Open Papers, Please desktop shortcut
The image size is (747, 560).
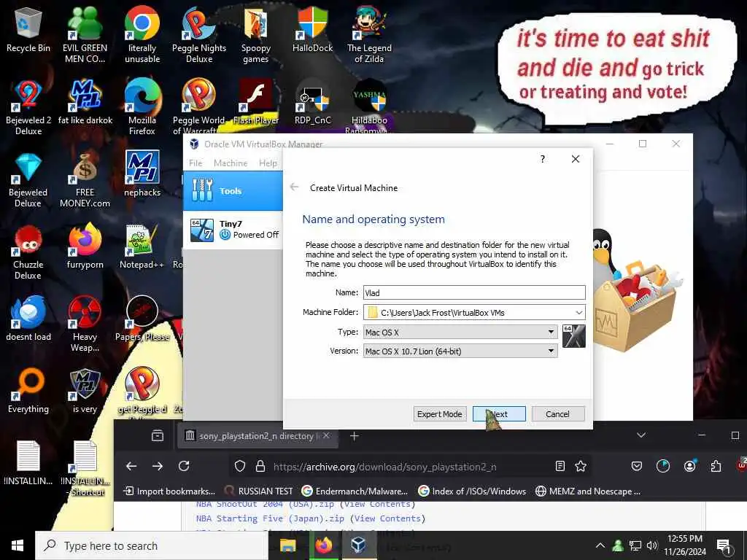coord(142,318)
